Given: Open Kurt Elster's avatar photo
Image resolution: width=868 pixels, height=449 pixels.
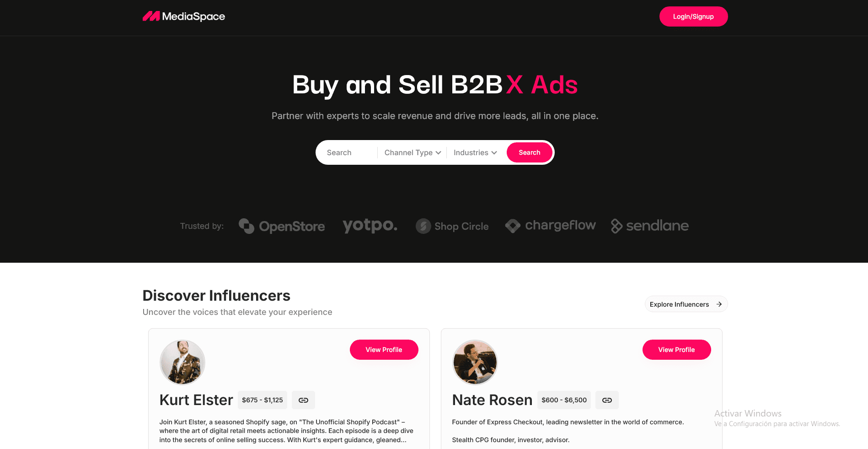Looking at the screenshot, I should click(x=182, y=362).
